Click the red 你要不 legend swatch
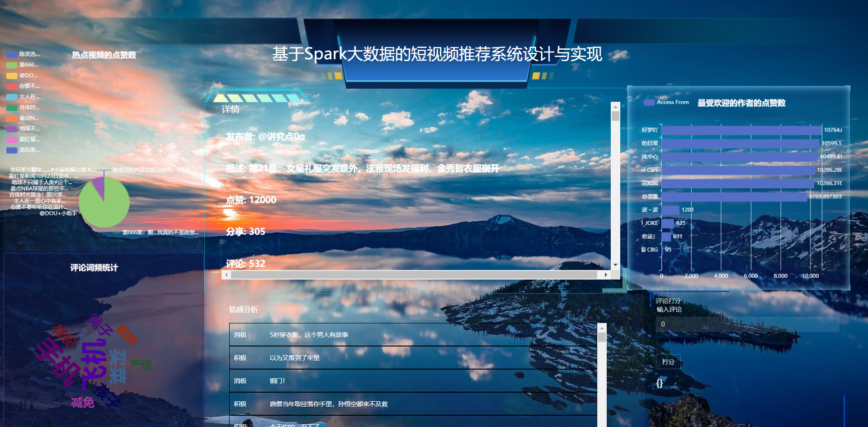868x427 pixels. tap(12, 86)
